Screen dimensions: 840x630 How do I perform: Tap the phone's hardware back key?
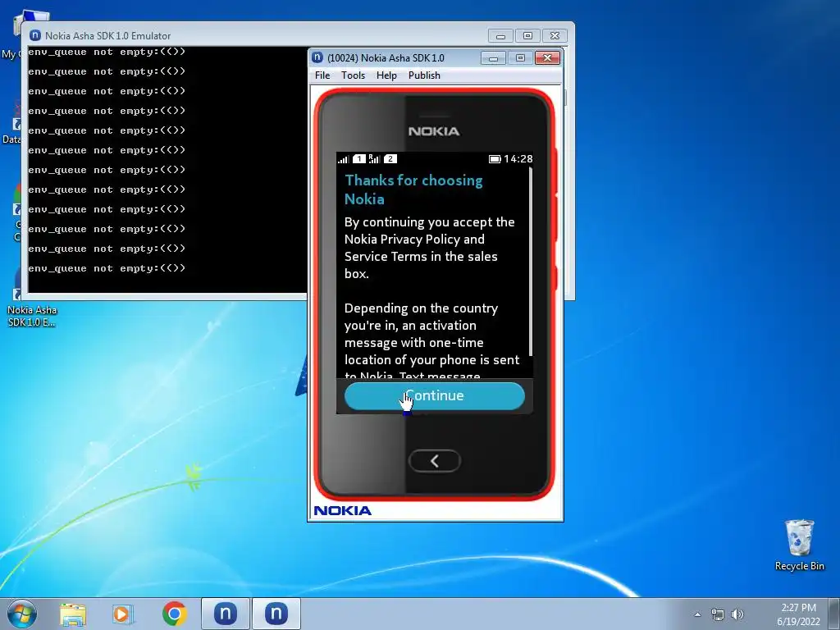coord(435,461)
